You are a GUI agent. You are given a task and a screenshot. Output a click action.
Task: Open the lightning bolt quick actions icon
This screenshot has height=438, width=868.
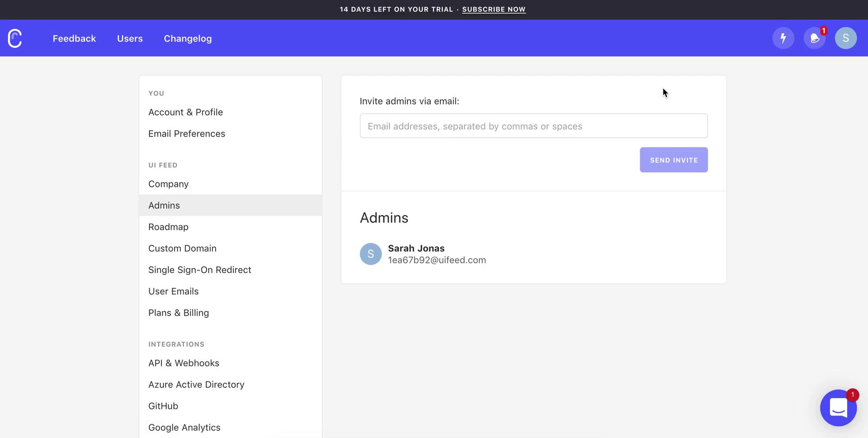click(783, 38)
